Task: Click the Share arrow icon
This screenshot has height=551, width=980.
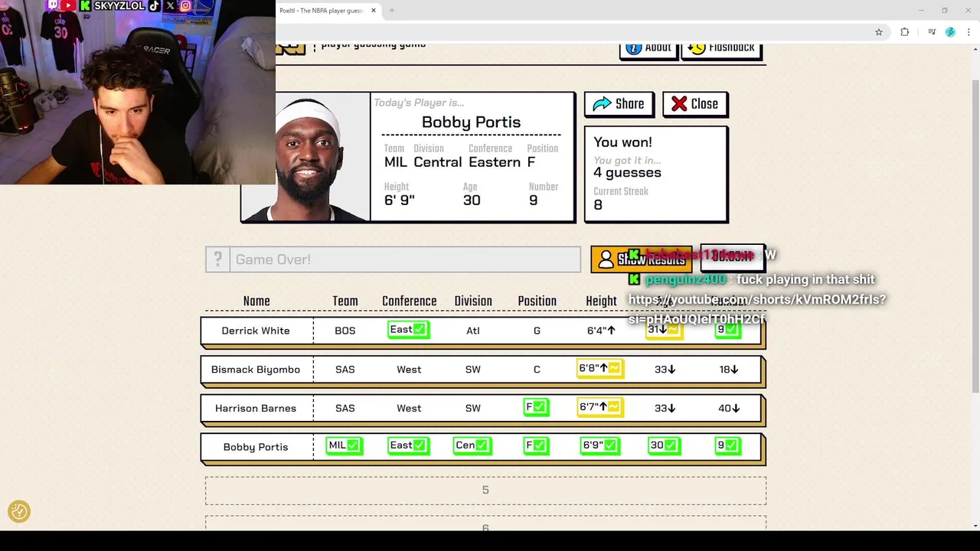Action: tap(602, 104)
